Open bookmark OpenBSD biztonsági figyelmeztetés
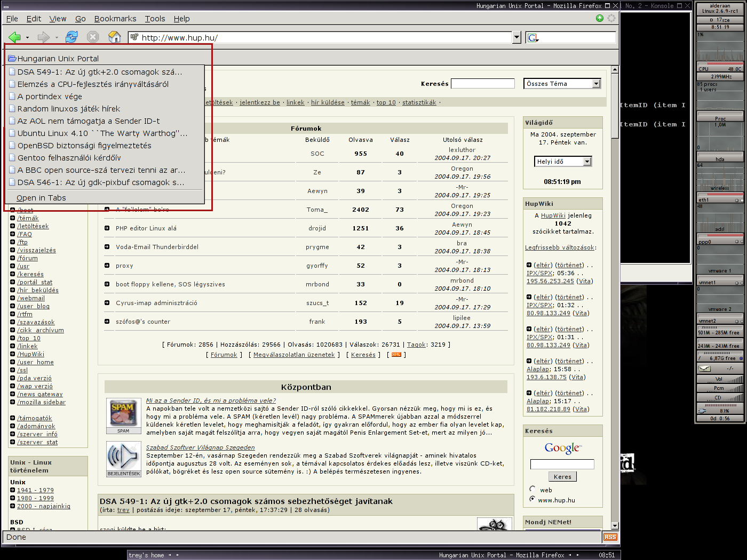Image resolution: width=747 pixels, height=560 pixels. pyautogui.click(x=105, y=146)
